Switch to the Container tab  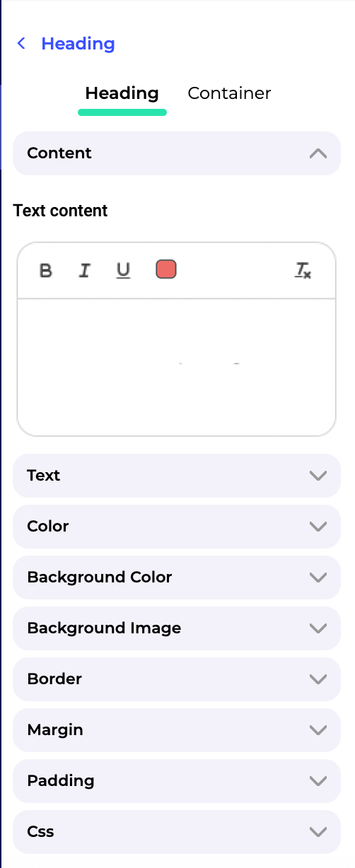pyautogui.click(x=229, y=93)
